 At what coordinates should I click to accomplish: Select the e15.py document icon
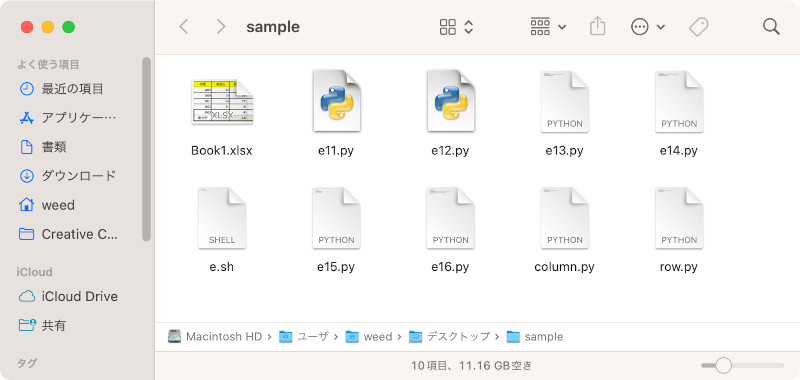pos(336,218)
